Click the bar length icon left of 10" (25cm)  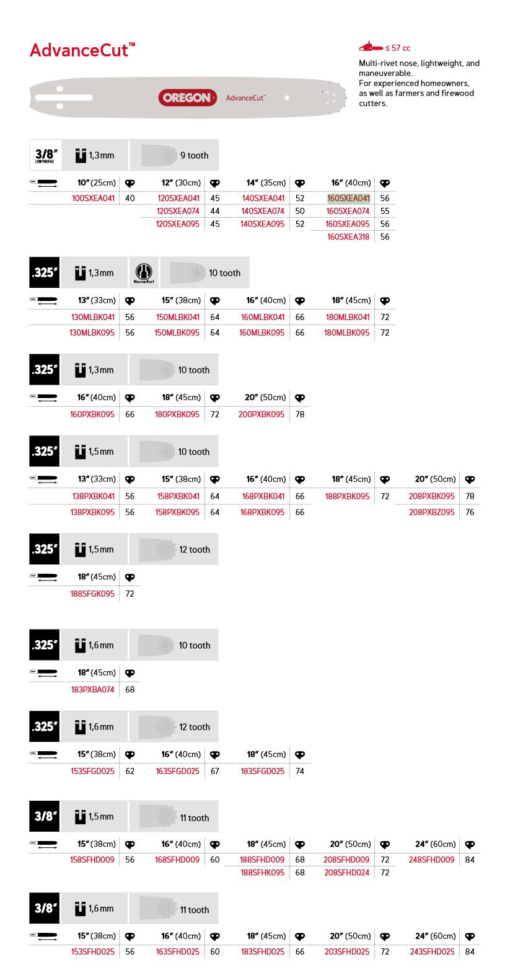[43, 183]
